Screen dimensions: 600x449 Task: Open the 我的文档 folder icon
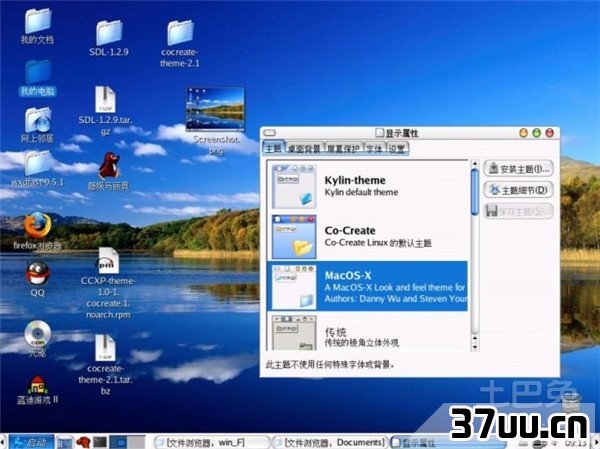coord(37,21)
